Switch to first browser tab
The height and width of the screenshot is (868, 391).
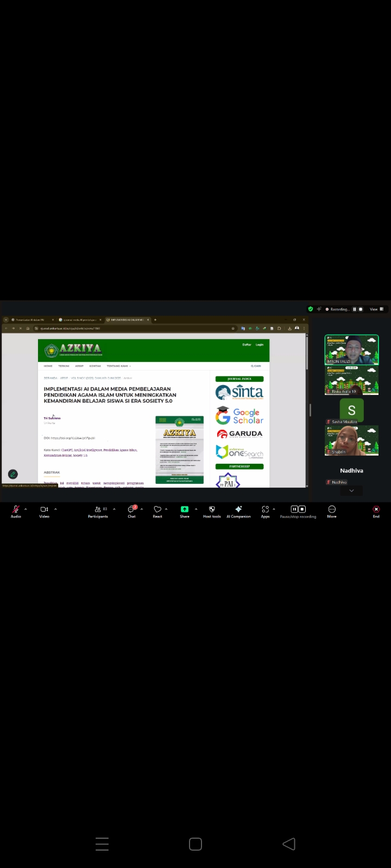click(x=32, y=320)
